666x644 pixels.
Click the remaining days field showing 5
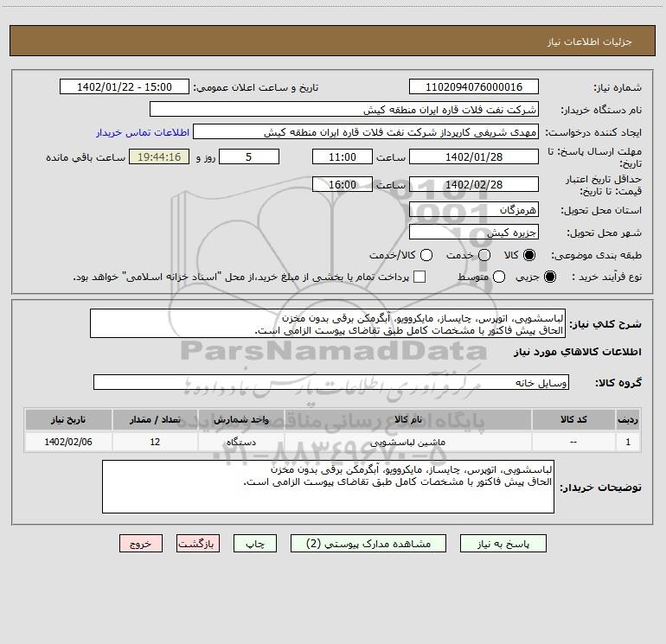249,156
